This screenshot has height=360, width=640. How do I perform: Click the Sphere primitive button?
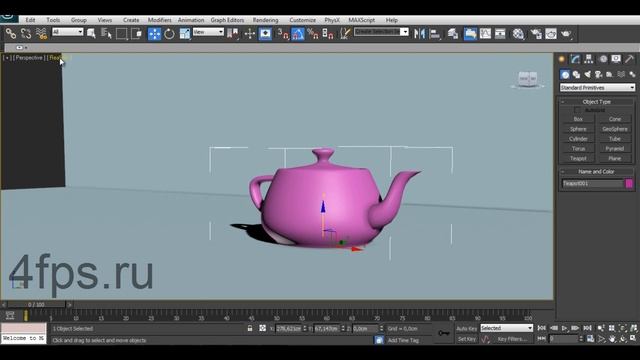578,129
